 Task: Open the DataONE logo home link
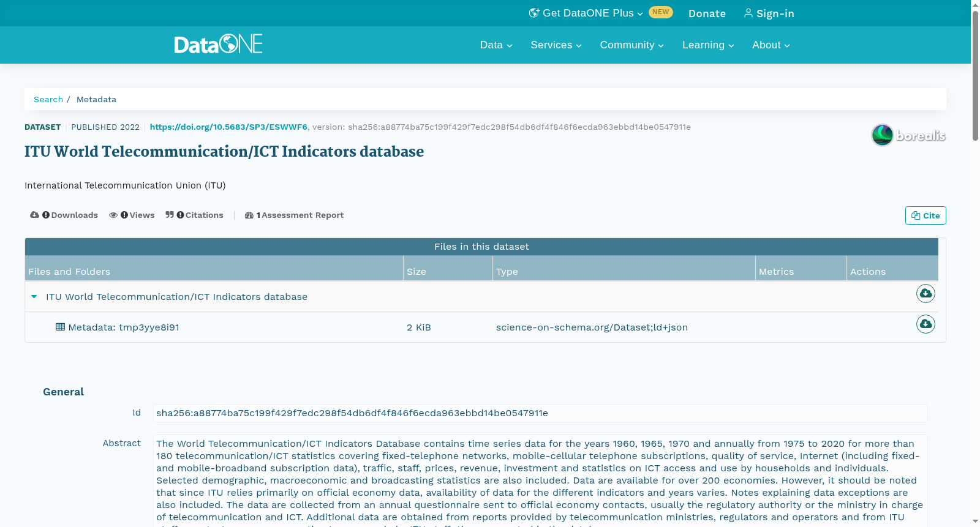(x=218, y=44)
